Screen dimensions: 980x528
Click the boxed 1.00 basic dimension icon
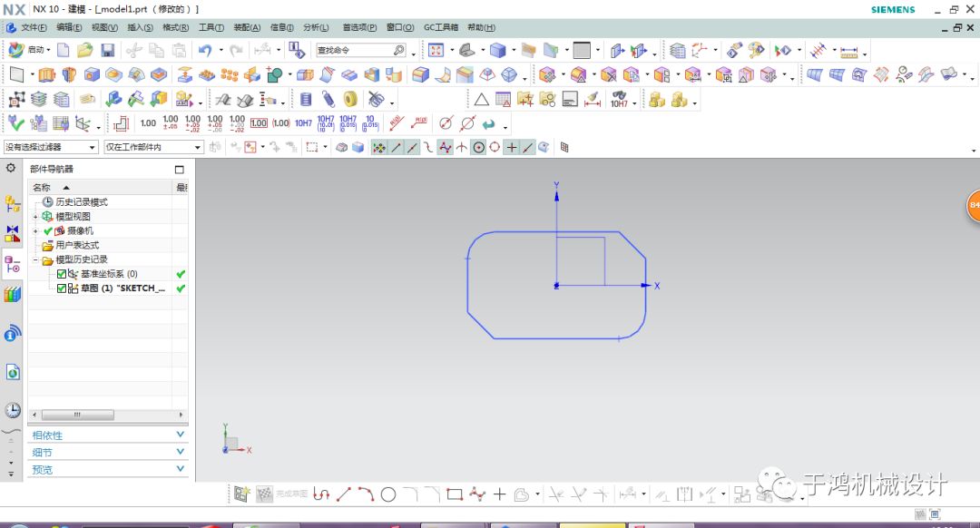tap(259, 123)
